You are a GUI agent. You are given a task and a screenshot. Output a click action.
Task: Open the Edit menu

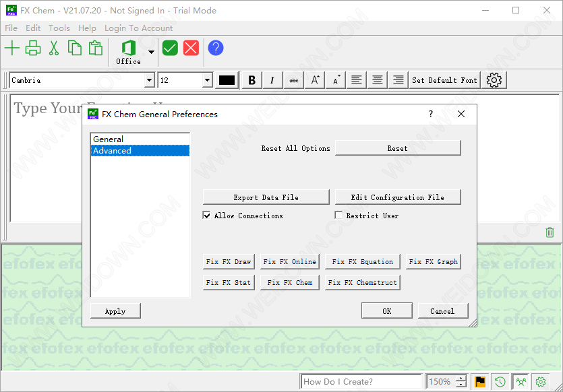tap(33, 28)
